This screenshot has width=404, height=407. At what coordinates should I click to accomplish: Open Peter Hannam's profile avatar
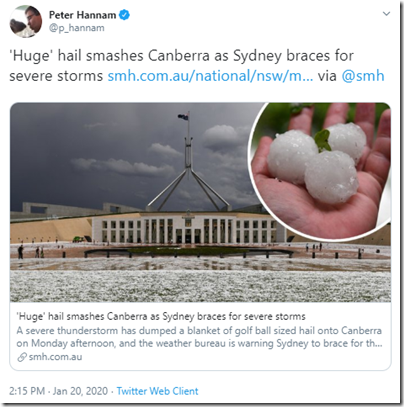coord(26,22)
